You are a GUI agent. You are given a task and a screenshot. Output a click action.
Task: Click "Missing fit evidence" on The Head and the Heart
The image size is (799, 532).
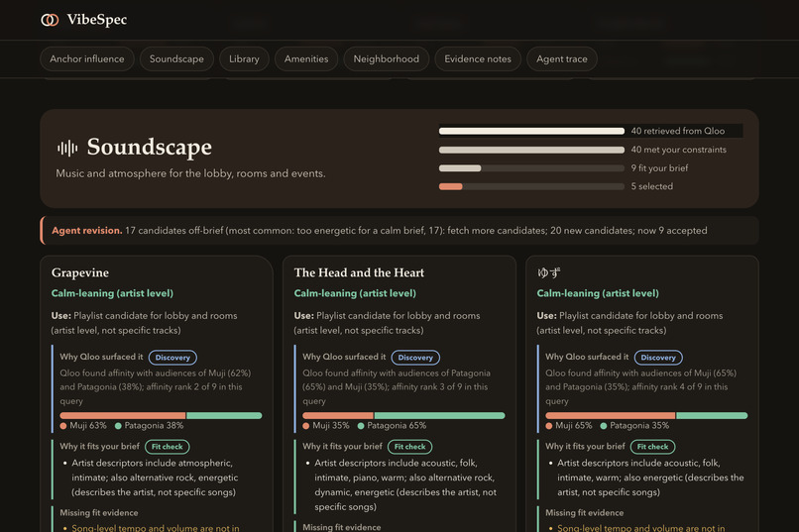342,527
